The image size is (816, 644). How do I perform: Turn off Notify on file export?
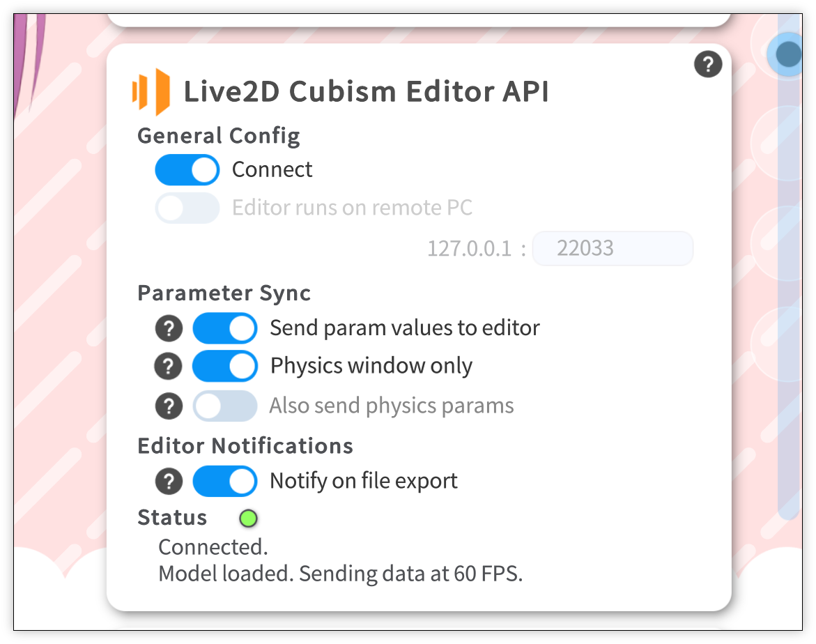pos(224,481)
